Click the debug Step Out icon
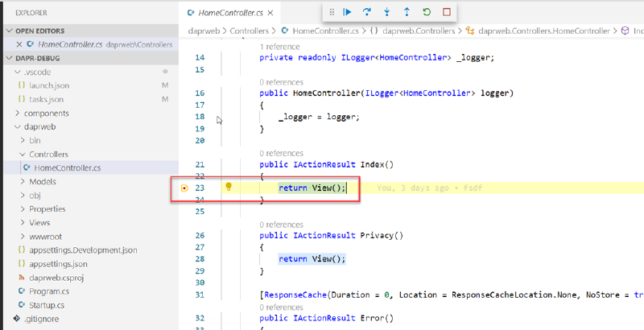644x330 pixels. pos(407,12)
